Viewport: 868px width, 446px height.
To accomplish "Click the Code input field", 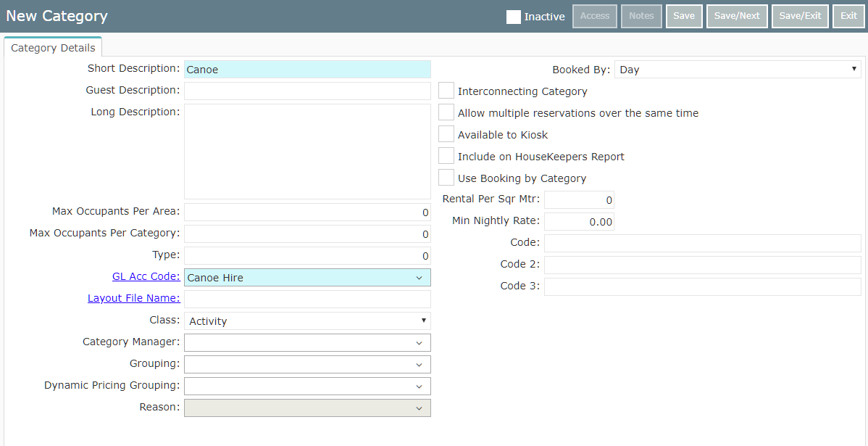I will point(703,243).
